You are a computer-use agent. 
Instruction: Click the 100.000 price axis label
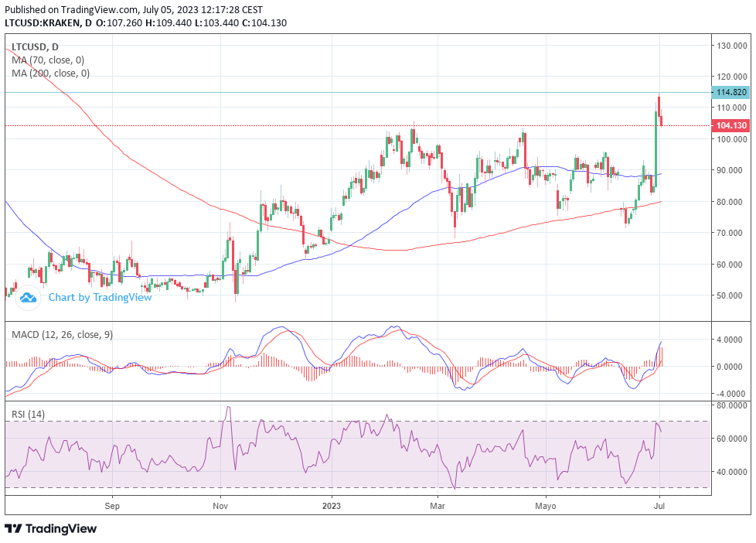[732, 139]
